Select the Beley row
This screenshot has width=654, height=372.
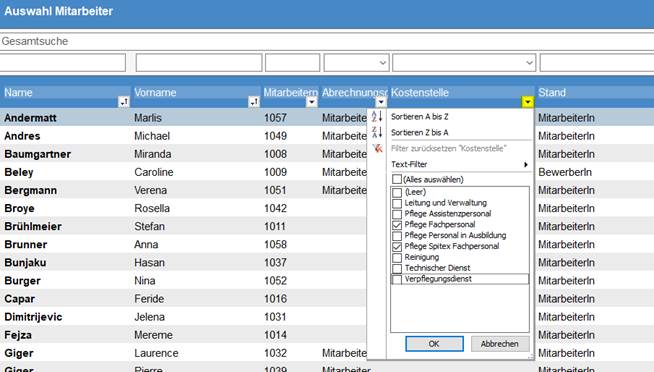pyautogui.click(x=184, y=172)
